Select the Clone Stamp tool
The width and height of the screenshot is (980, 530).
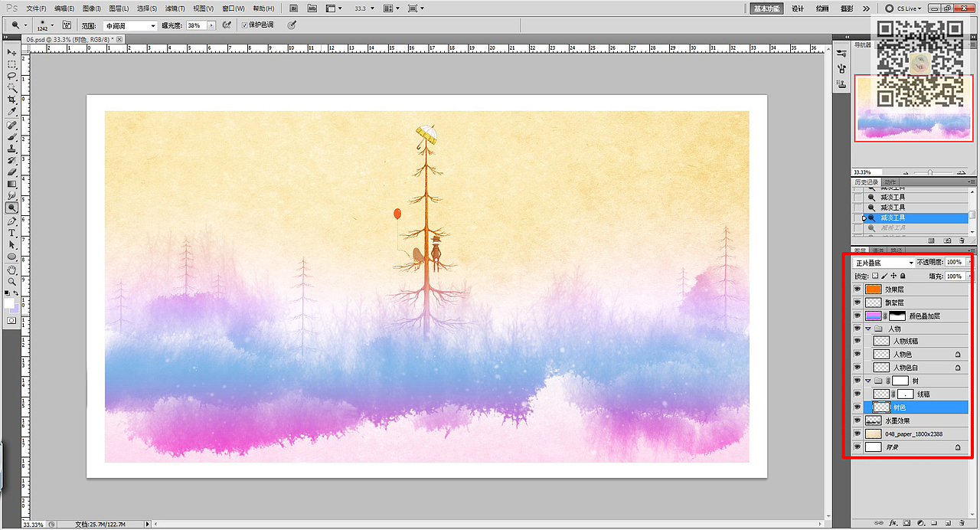click(x=11, y=149)
